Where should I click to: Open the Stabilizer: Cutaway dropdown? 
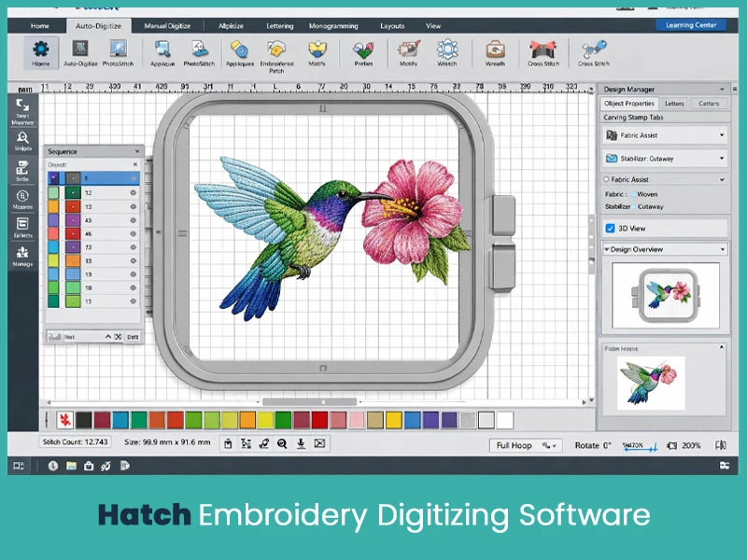(x=665, y=159)
